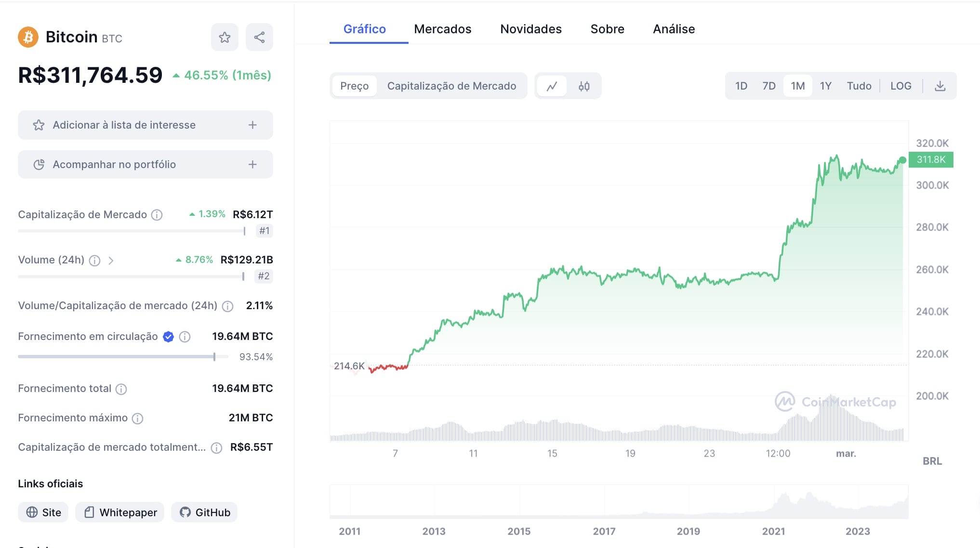
Task: Click the 21M BTC maximum supply value
Action: click(x=251, y=418)
